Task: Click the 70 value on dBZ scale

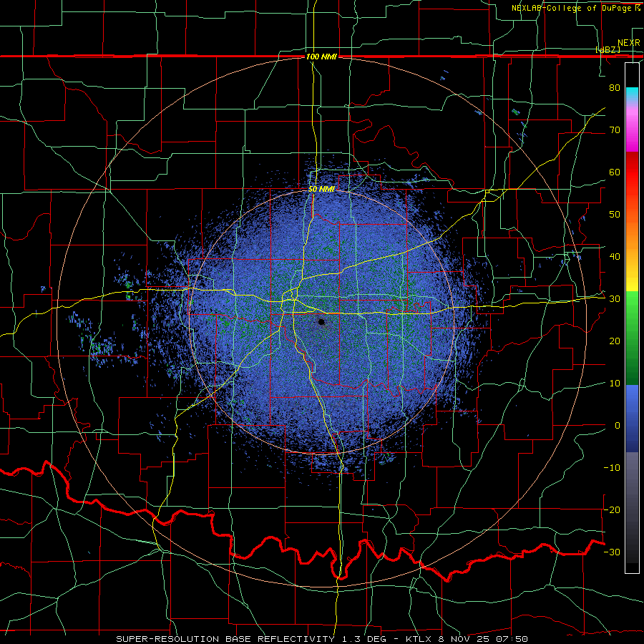Action: pos(615,130)
